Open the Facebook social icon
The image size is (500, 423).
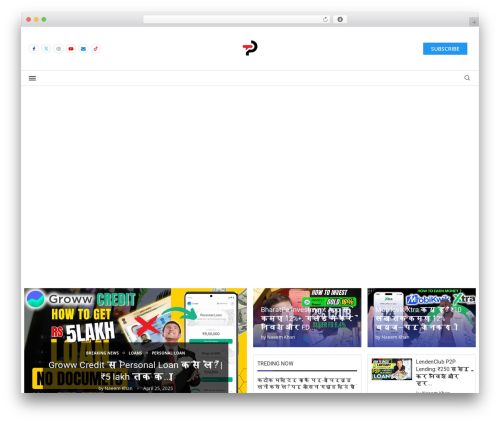pos(34,49)
